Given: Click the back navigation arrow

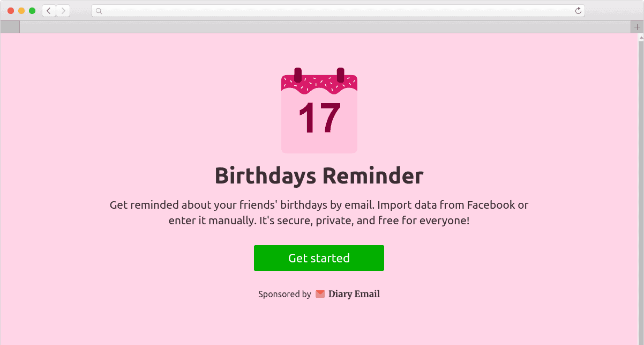Looking at the screenshot, I should (x=48, y=10).
